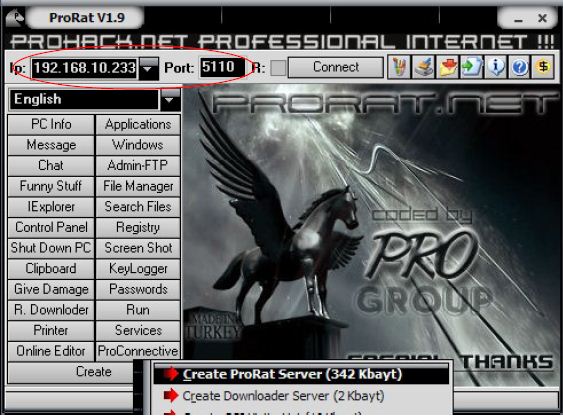Expand the English language dropdown arrow
Viewport: 563px width, 416px height.
(170, 100)
